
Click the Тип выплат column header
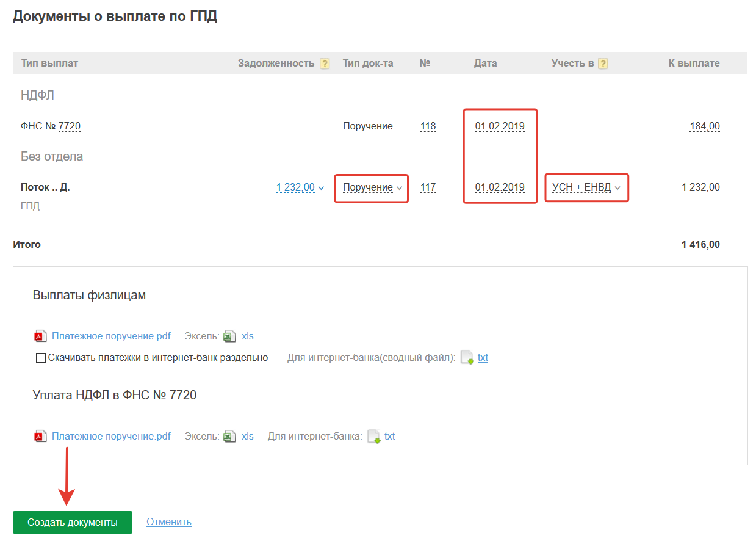[x=49, y=64]
